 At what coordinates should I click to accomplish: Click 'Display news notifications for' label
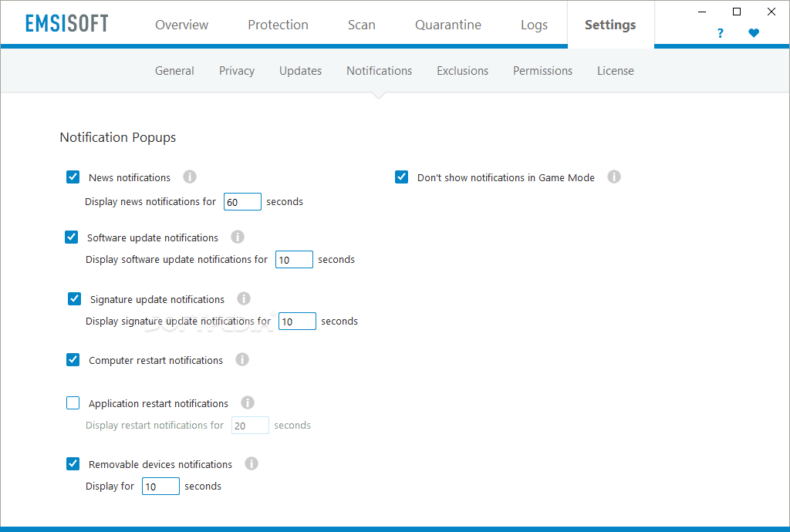tap(150, 202)
